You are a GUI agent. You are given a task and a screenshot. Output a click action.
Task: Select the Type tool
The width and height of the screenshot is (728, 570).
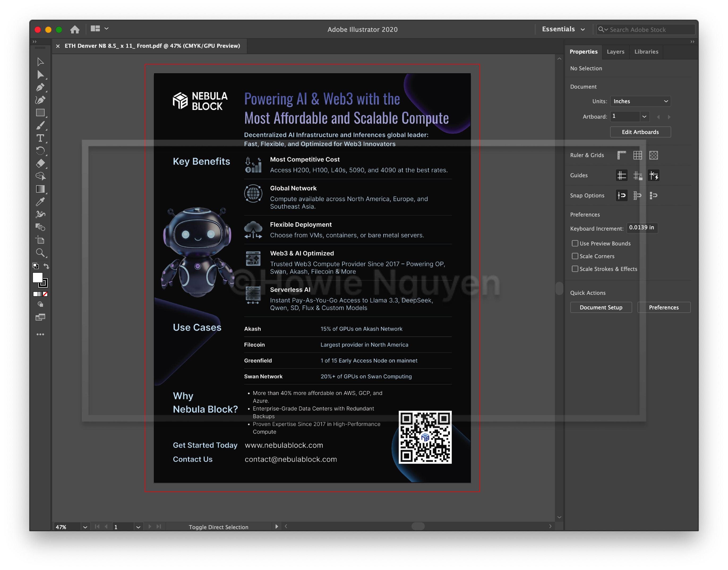click(40, 138)
